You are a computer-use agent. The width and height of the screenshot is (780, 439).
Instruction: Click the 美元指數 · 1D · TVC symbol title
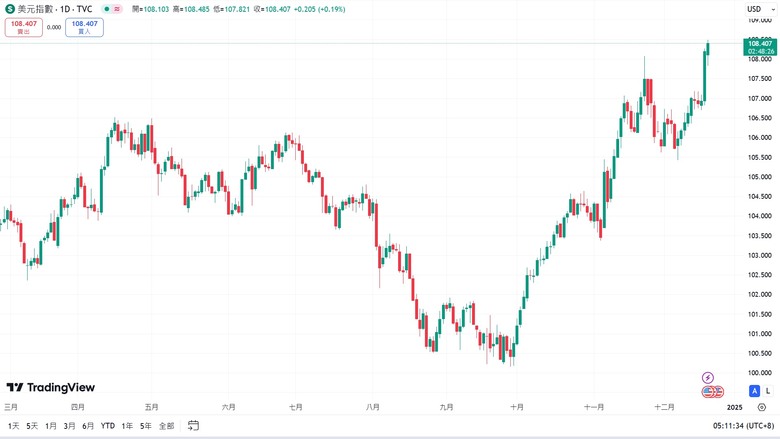[55, 9]
